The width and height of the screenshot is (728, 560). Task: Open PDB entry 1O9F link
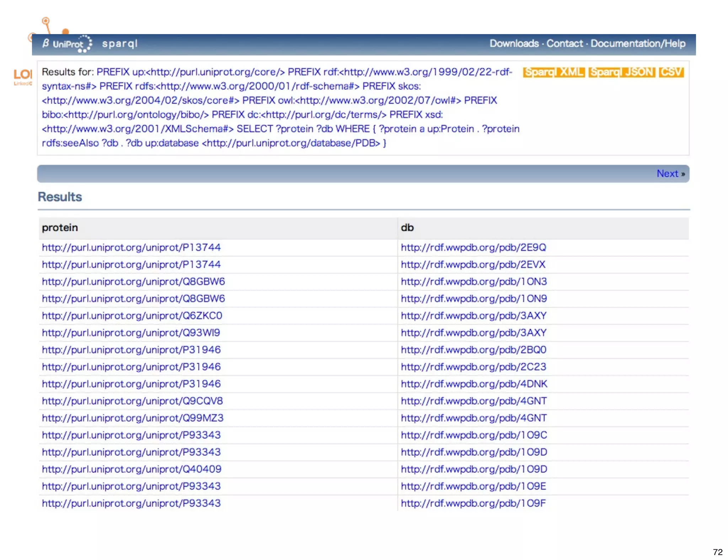tap(473, 504)
